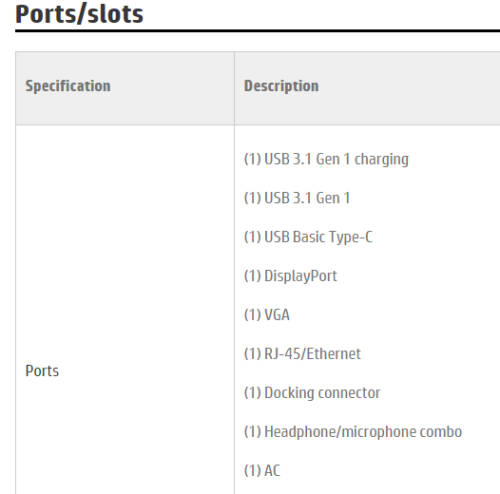Viewport: 500px width, 494px height.
Task: Click the Docking connector entry
Action: (312, 393)
